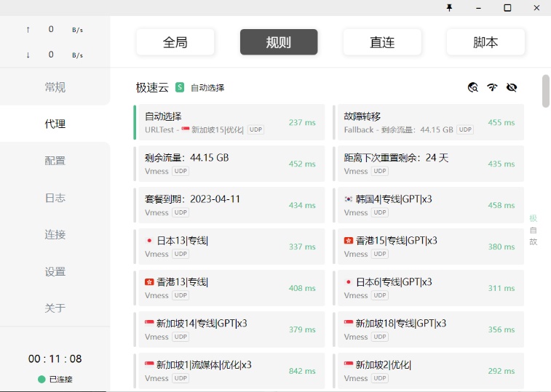Select the 香港15|专线|GPT|x3 proxy node

pos(429,247)
